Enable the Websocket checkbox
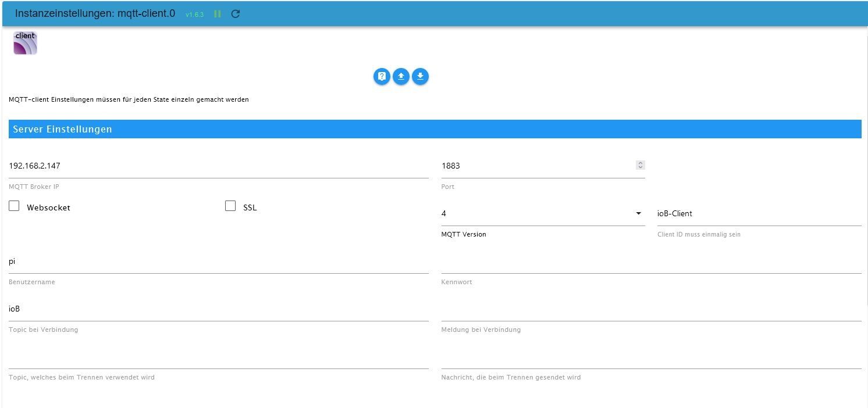 (15, 206)
